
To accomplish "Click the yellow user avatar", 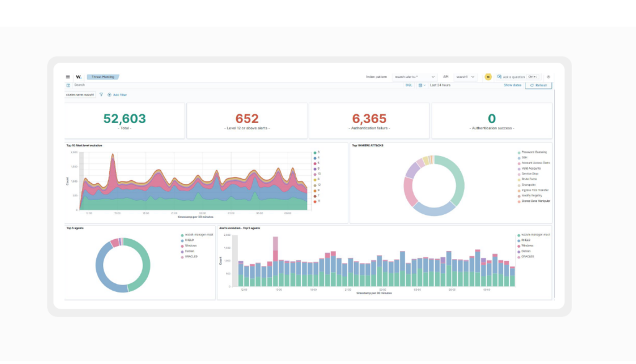I will [488, 76].
